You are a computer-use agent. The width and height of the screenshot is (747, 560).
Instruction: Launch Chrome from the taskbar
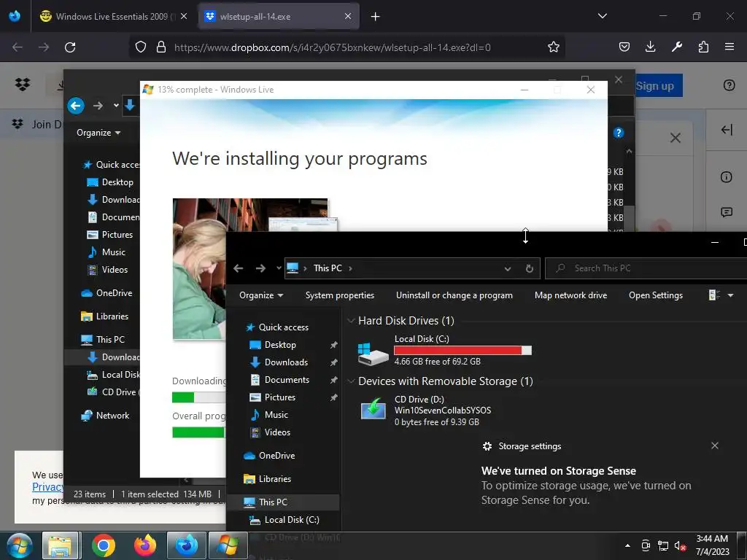(104, 545)
